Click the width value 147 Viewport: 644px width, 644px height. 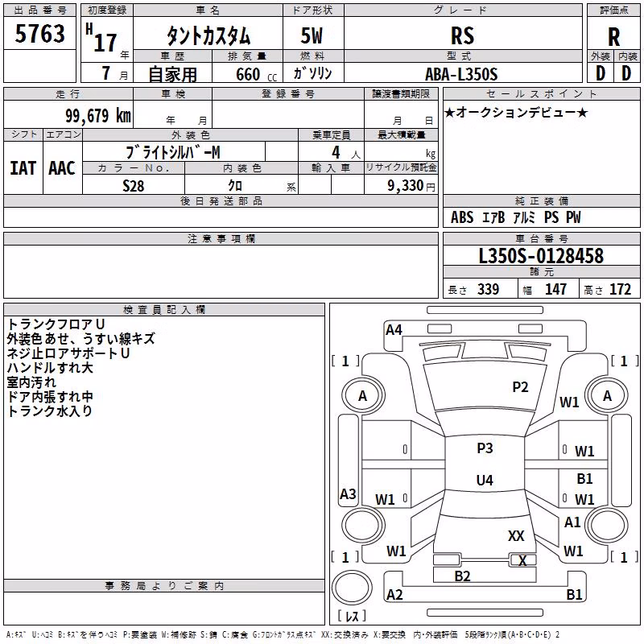point(555,289)
